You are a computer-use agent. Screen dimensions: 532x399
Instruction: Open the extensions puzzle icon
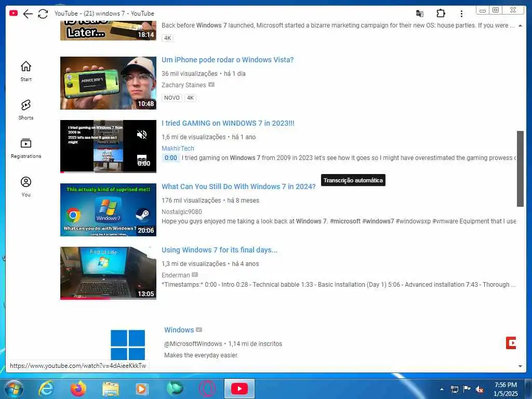tap(441, 13)
